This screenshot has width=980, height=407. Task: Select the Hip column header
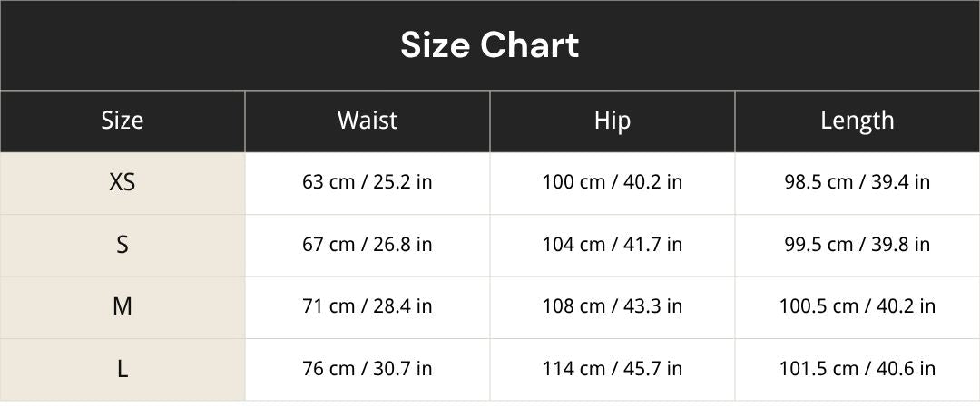pos(612,121)
